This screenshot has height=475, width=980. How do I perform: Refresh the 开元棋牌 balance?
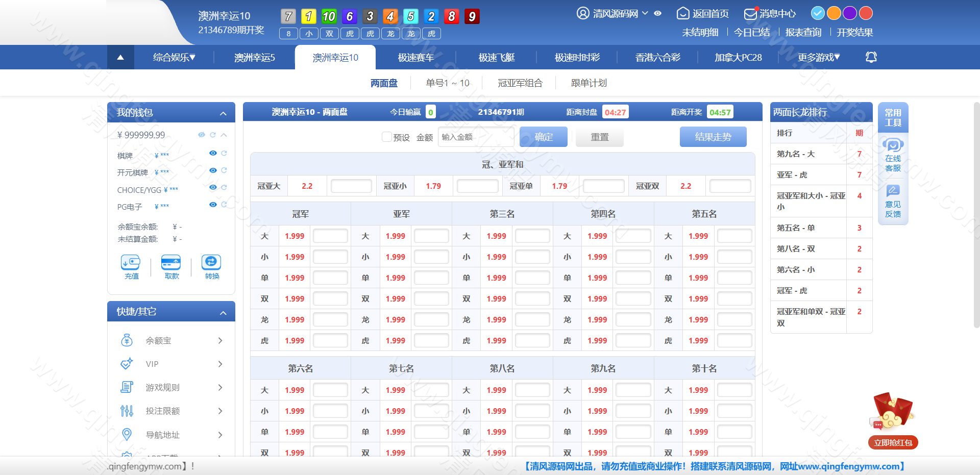[224, 170]
